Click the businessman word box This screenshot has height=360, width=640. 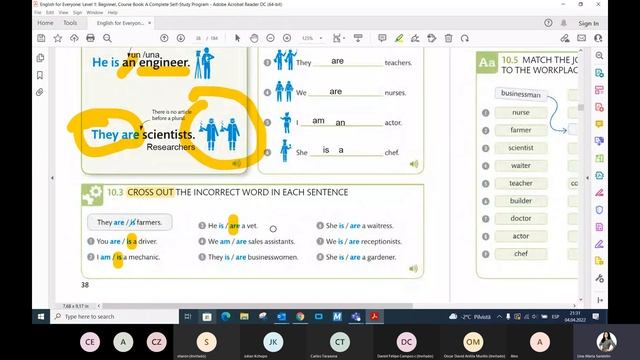coord(520,94)
